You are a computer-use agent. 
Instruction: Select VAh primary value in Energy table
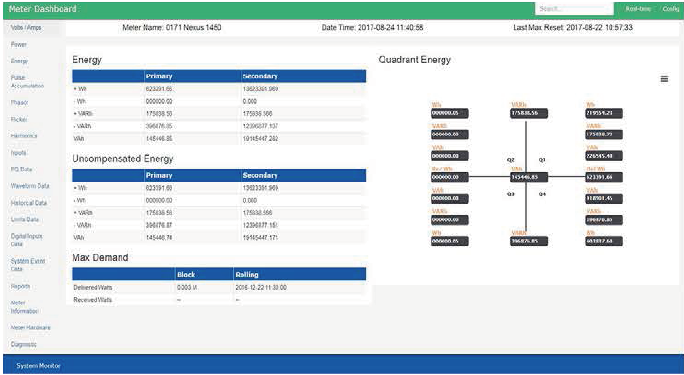159,139
